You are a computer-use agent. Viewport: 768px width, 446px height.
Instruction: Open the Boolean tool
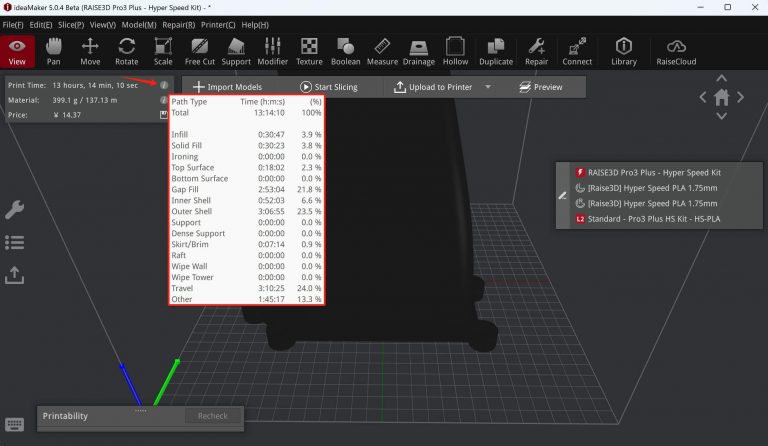click(x=345, y=51)
